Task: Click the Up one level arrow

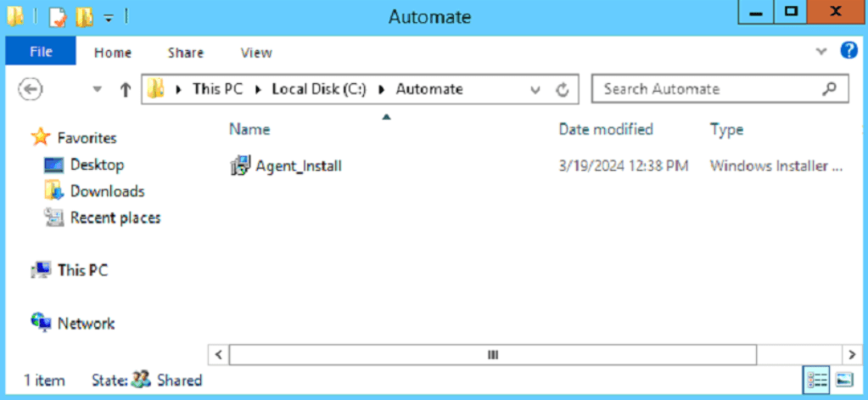Action: point(125,89)
